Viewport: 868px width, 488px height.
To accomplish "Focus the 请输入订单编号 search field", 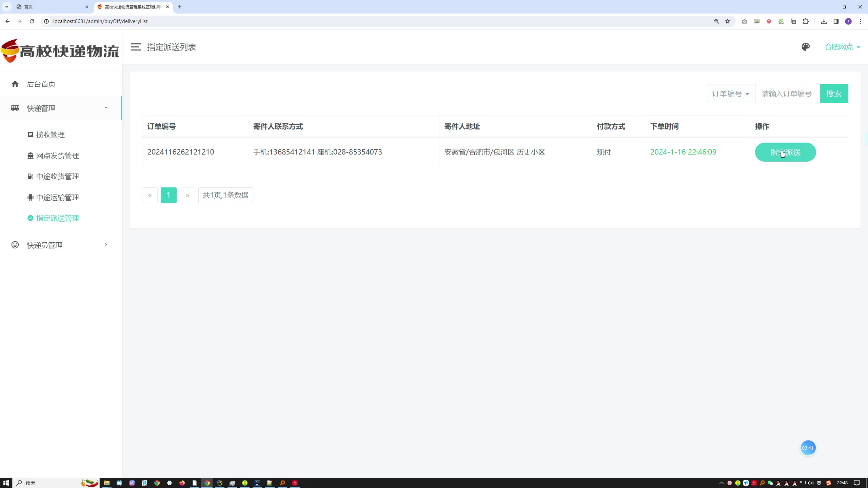I will pos(788,94).
